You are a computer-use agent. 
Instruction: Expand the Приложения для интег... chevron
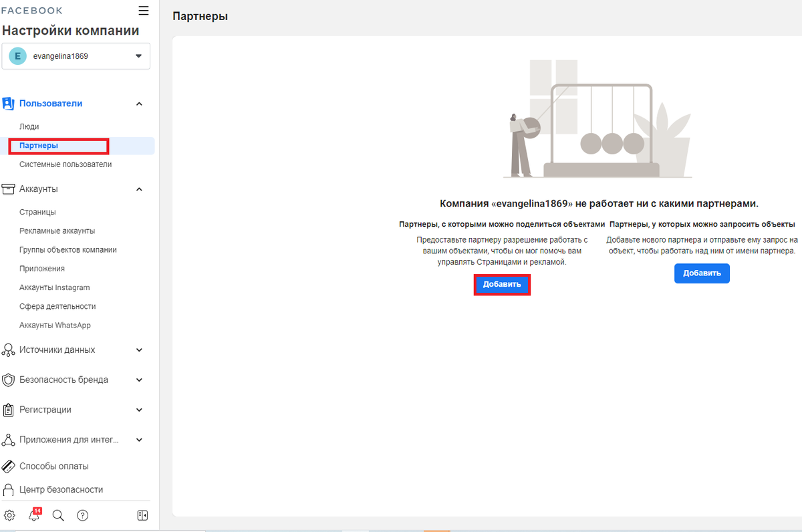[x=139, y=440]
